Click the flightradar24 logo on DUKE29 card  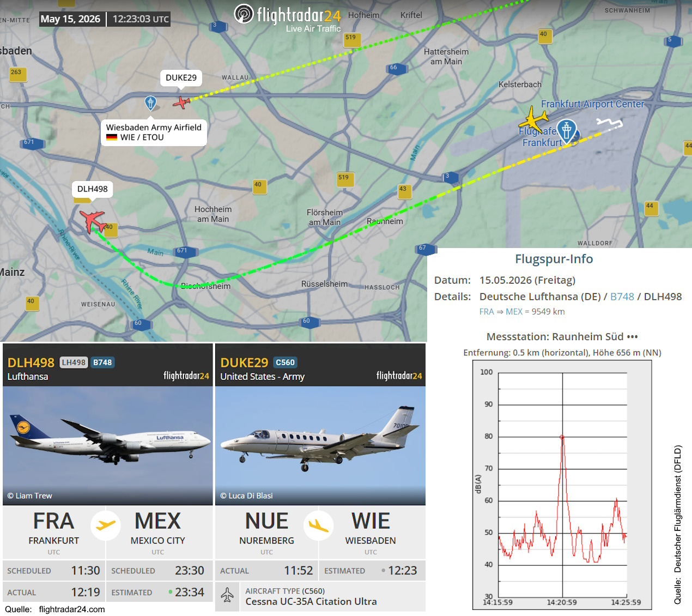[x=399, y=376]
